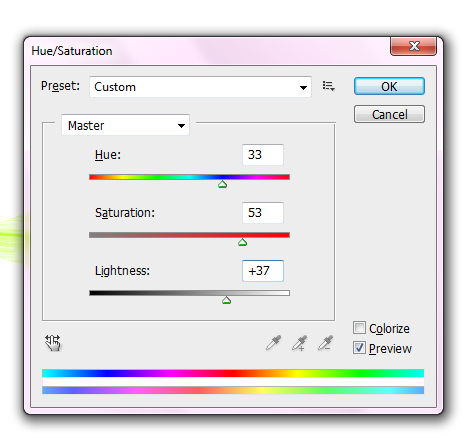The width and height of the screenshot is (473, 440).
Task: Close the Hue/Saturation dialog
Action: click(413, 46)
